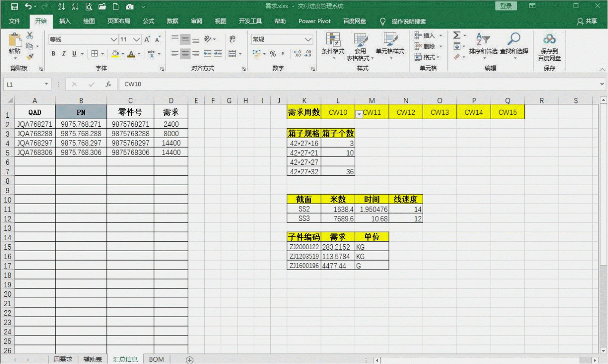Toggle wrap text in cells
Image resolution: width=608 pixels, height=364 pixels.
232,39
